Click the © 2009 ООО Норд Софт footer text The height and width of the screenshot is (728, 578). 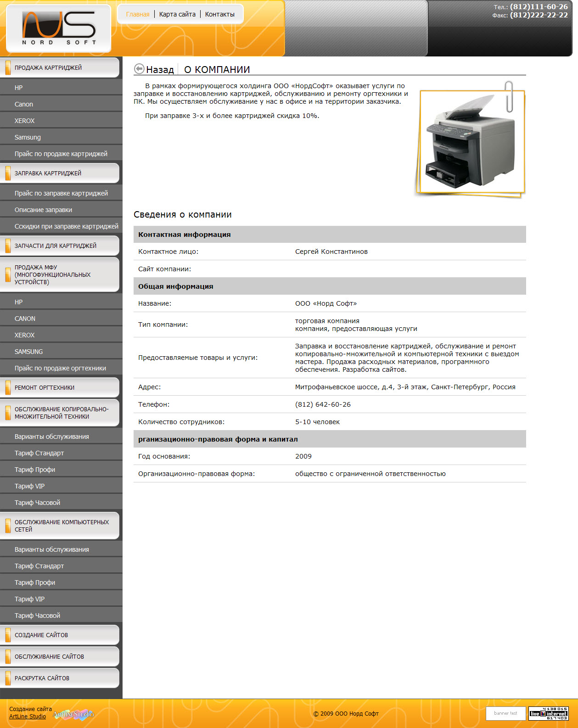coord(346,714)
